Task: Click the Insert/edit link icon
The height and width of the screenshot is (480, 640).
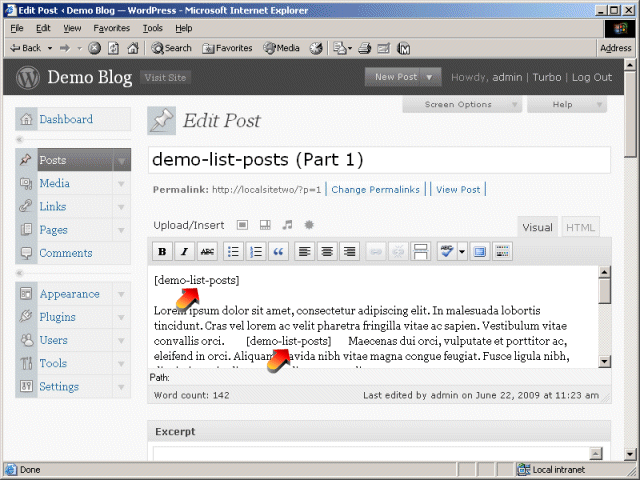Action: click(x=376, y=251)
